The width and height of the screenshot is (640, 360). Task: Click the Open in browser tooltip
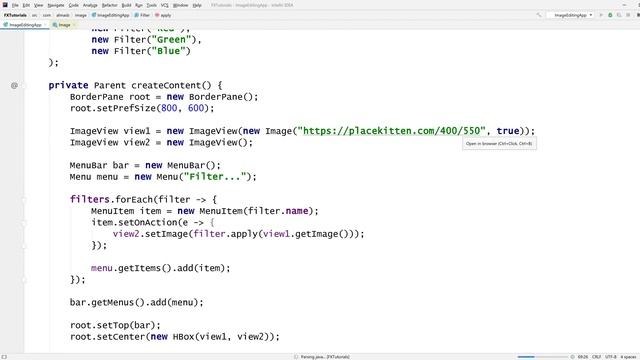click(x=499, y=144)
